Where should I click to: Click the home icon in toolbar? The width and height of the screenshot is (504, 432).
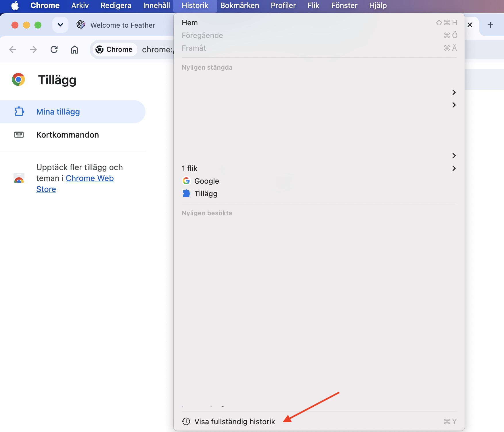coord(75,50)
